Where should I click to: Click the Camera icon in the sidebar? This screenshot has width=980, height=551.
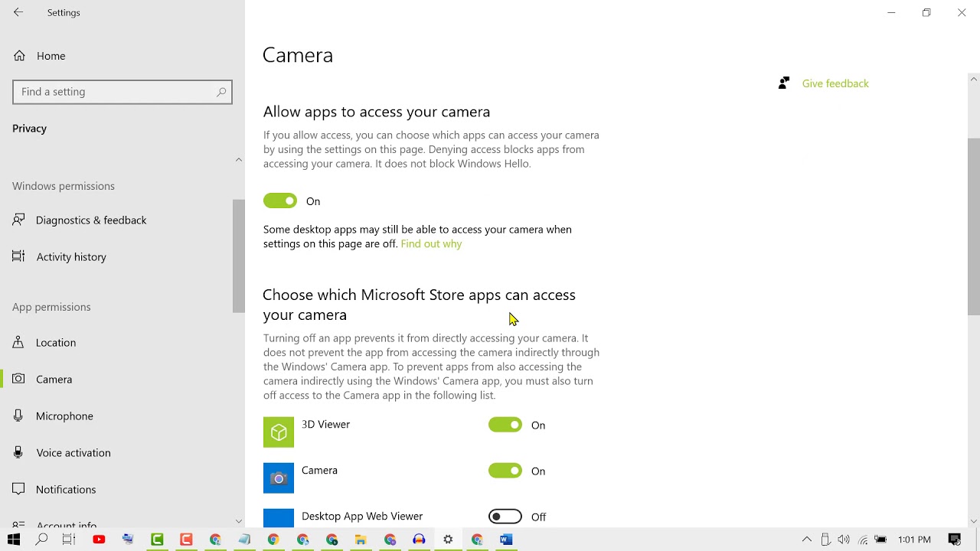coord(19,380)
